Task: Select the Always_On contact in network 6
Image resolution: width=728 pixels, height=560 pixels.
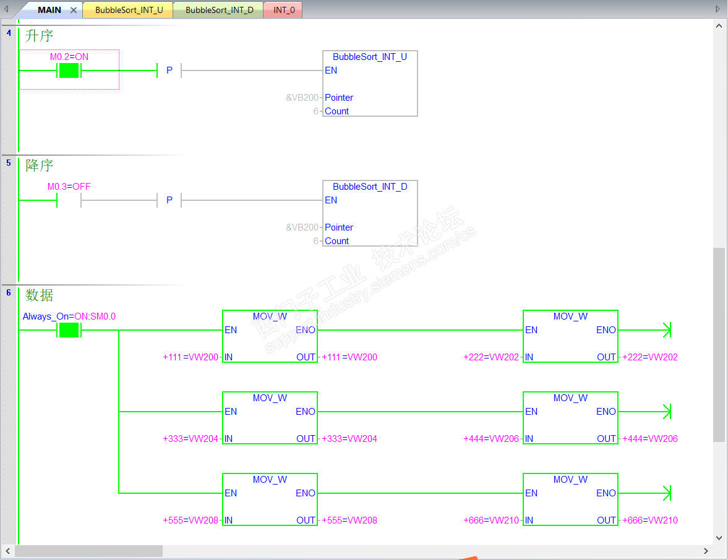Action: tap(69, 330)
